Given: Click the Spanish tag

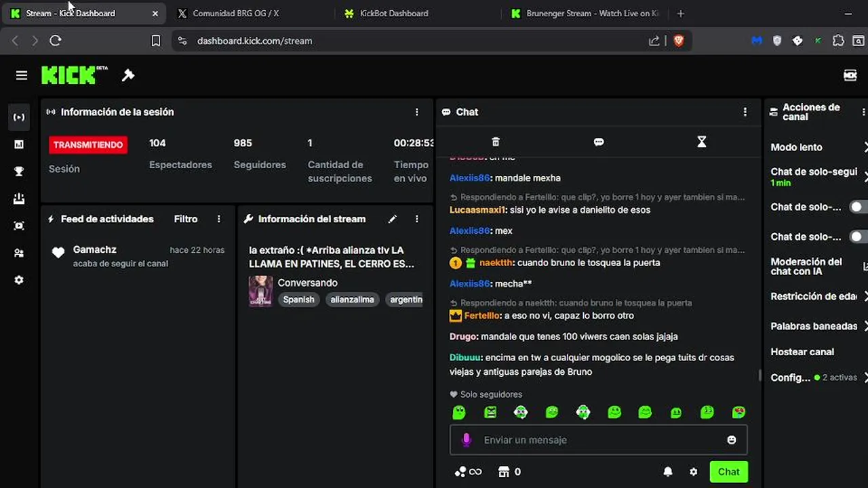Looking at the screenshot, I should (x=298, y=300).
